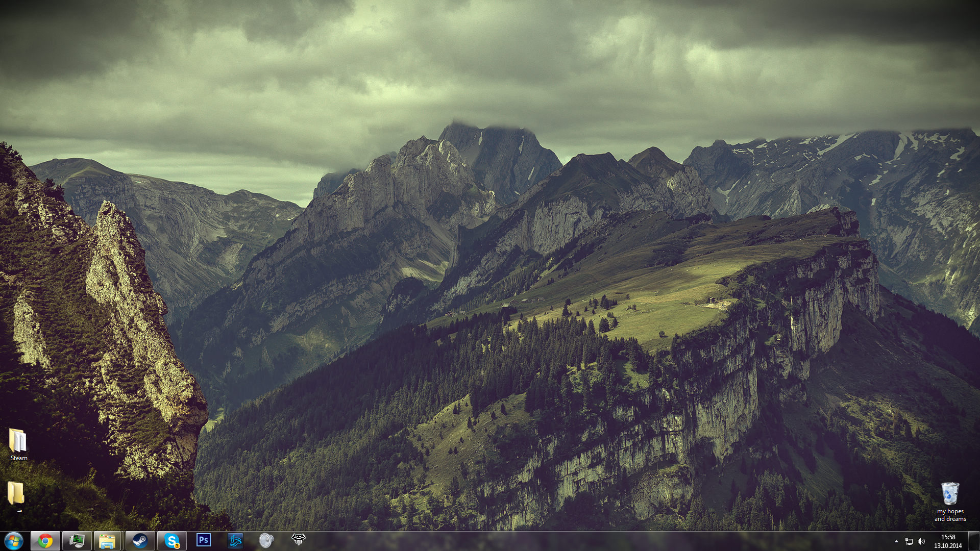This screenshot has width=980, height=551.
Task: Open the volume control in system tray
Action: (x=921, y=541)
